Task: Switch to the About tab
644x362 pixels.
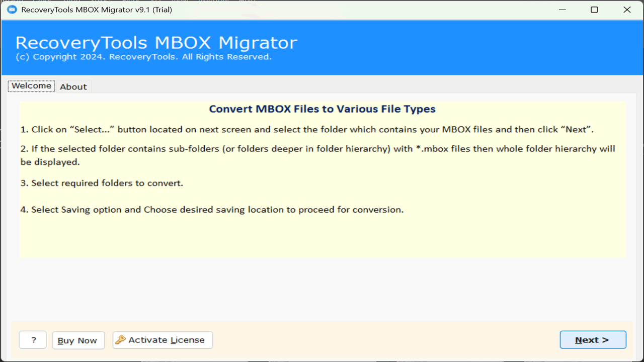Action: pyautogui.click(x=73, y=86)
